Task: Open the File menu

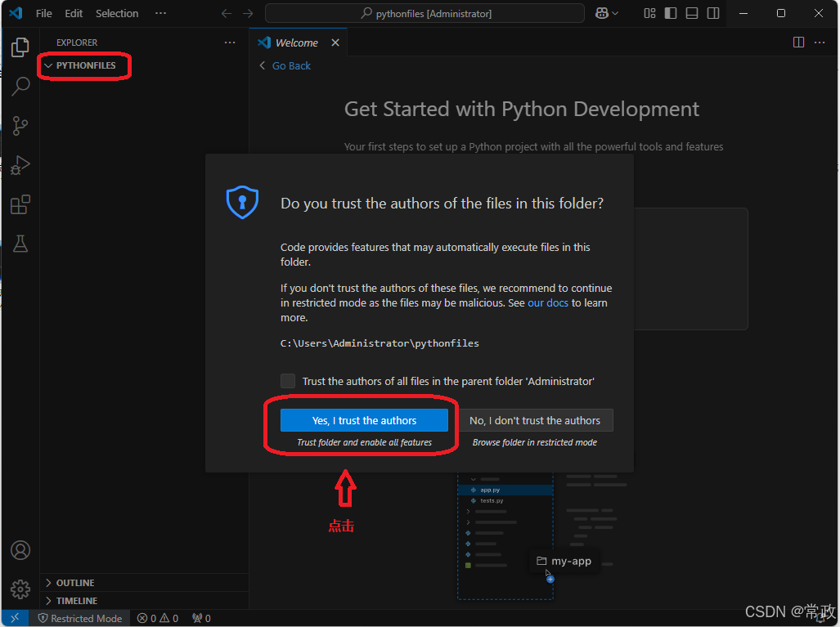Action: tap(44, 13)
